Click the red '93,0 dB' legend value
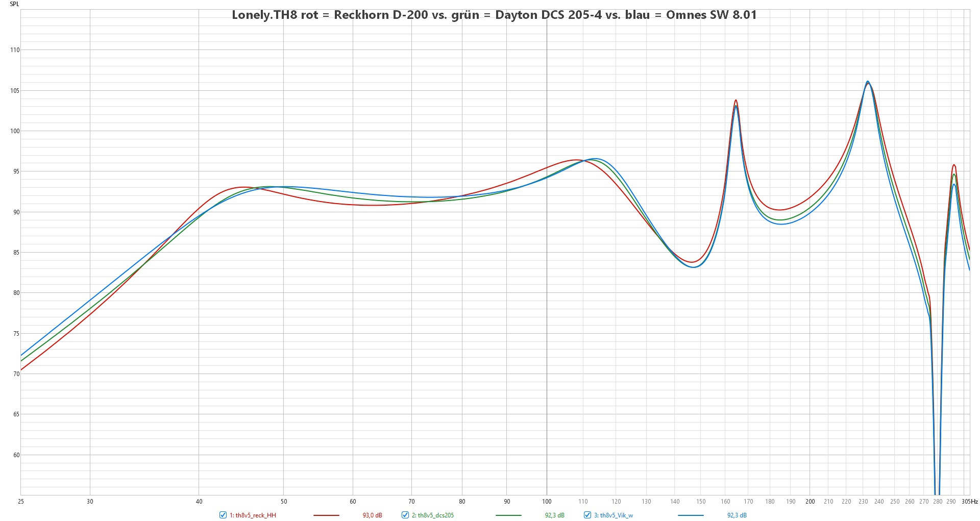Image resolution: width=980 pixels, height=521 pixels. (x=373, y=515)
